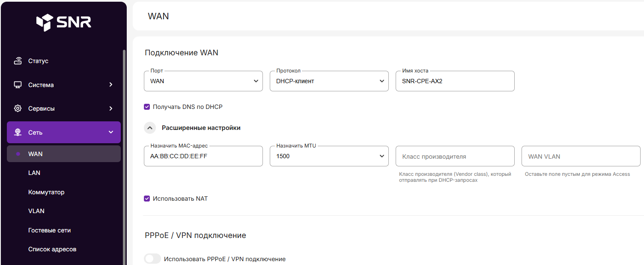
Task: Open the LAN menu item
Action: pyautogui.click(x=34, y=173)
